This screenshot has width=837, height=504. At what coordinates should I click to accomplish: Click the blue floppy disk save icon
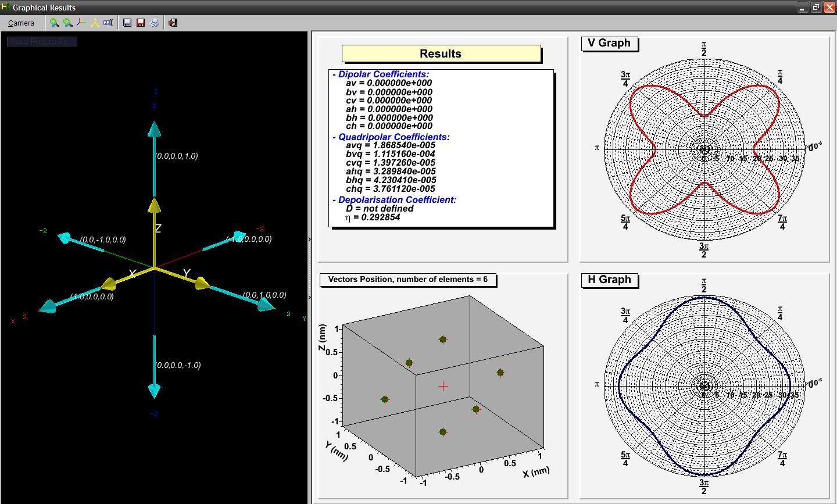127,23
